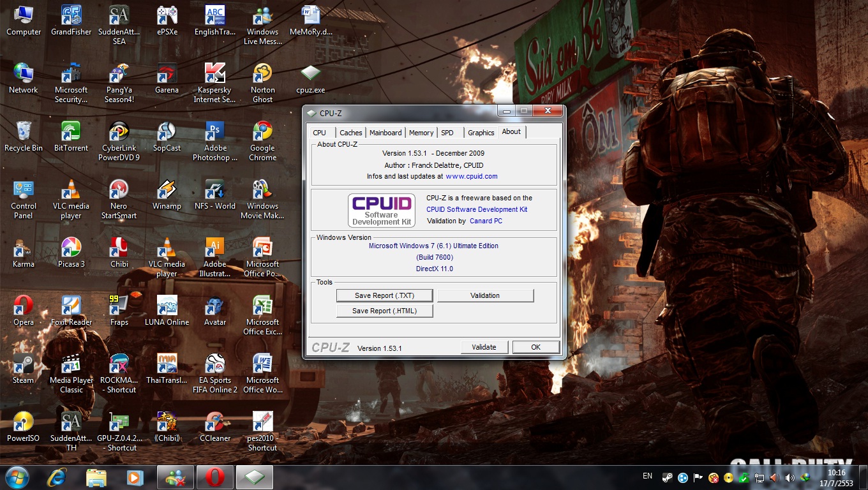Open the Graphics tab in CPU-Z
Viewport: 868px width, 490px height.
pyautogui.click(x=481, y=133)
